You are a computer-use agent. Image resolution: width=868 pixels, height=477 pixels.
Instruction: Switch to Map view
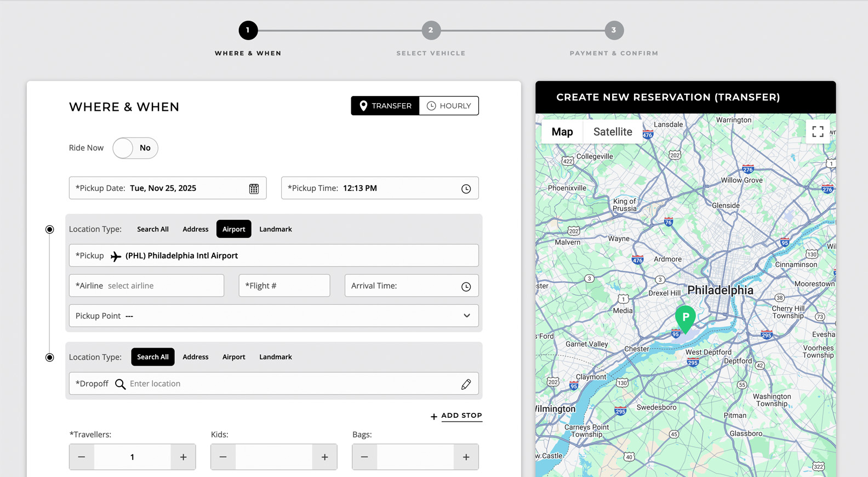tap(562, 132)
